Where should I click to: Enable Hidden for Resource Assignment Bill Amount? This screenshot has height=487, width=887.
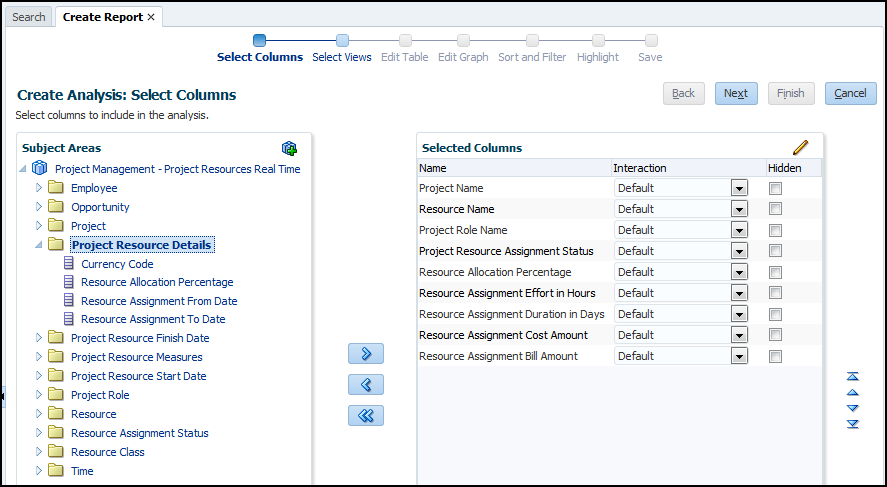(x=775, y=356)
